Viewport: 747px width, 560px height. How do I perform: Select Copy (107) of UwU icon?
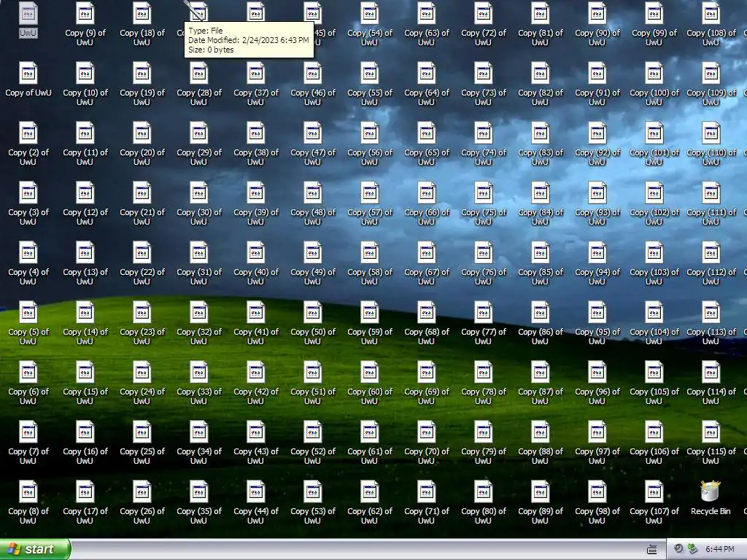654,491
